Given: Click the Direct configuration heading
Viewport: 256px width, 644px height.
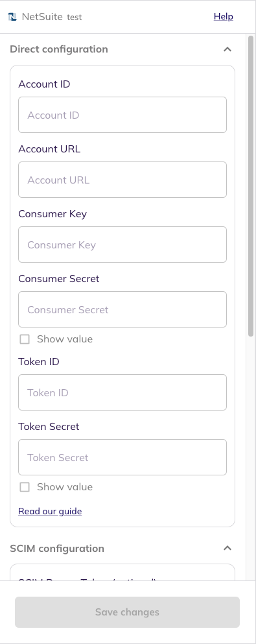Looking at the screenshot, I should (x=59, y=49).
